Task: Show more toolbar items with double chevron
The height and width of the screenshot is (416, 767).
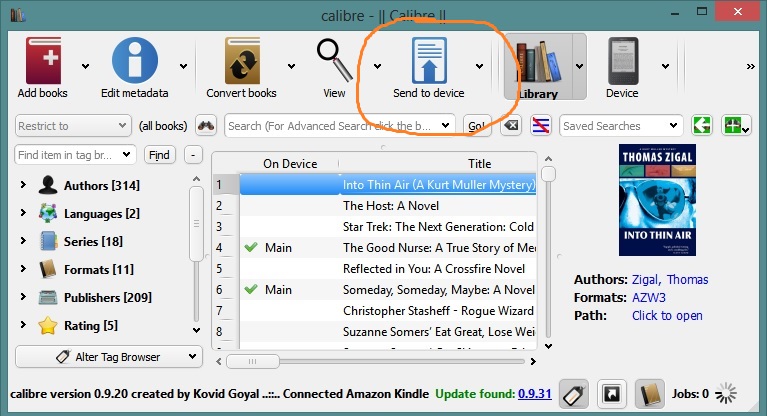Action: coord(750,67)
